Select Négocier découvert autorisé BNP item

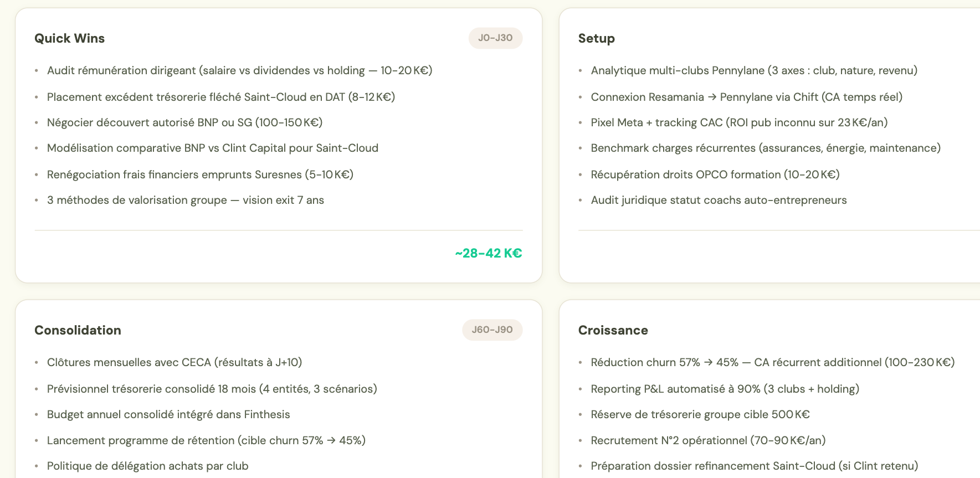pyautogui.click(x=184, y=122)
